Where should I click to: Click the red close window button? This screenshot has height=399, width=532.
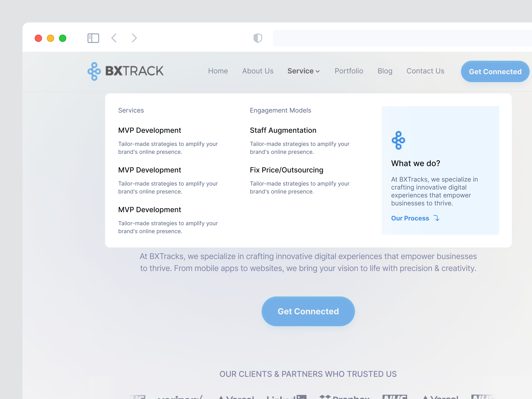38,38
